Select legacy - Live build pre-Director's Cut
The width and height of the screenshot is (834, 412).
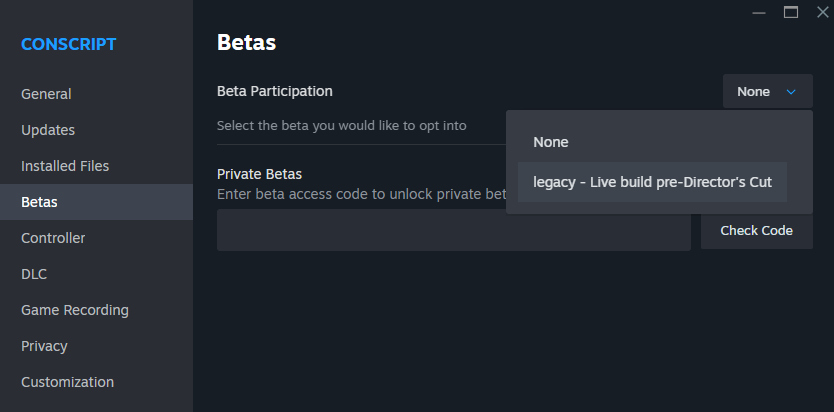point(652,182)
